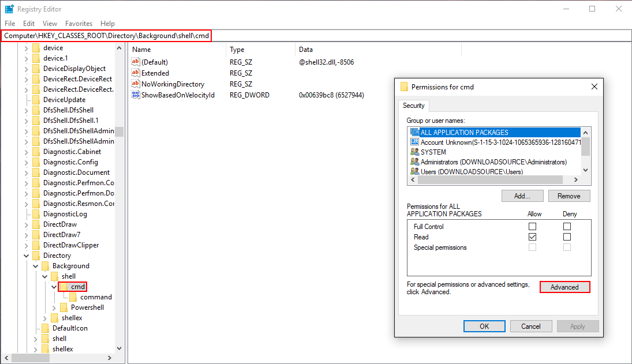Close the Permissions for cmd dialog
632x364 pixels.
point(594,87)
